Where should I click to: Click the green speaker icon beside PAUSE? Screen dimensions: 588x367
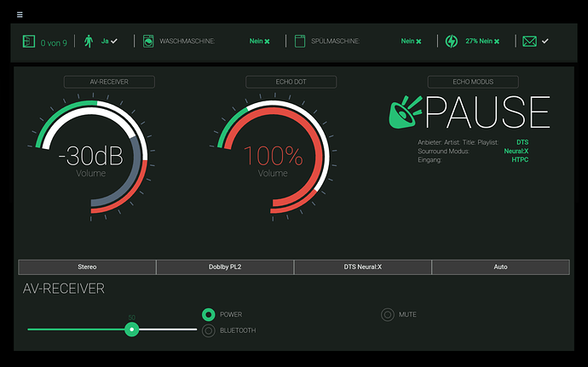click(x=405, y=112)
